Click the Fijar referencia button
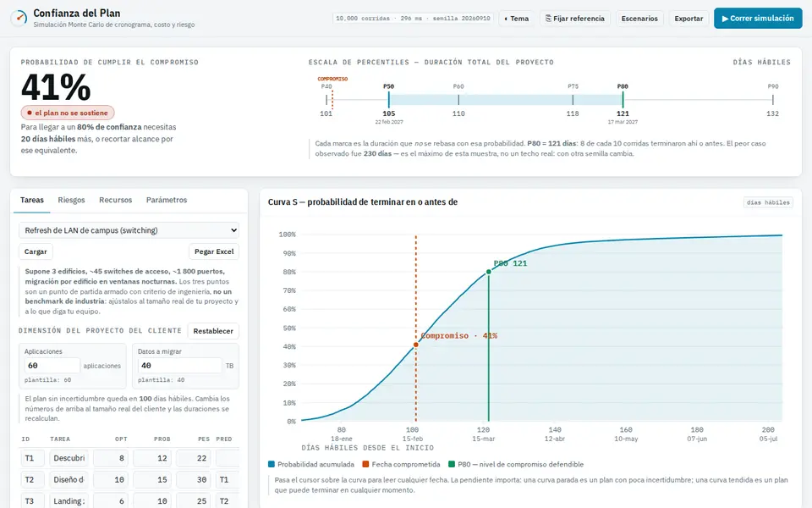This screenshot has width=812, height=508. click(x=575, y=19)
